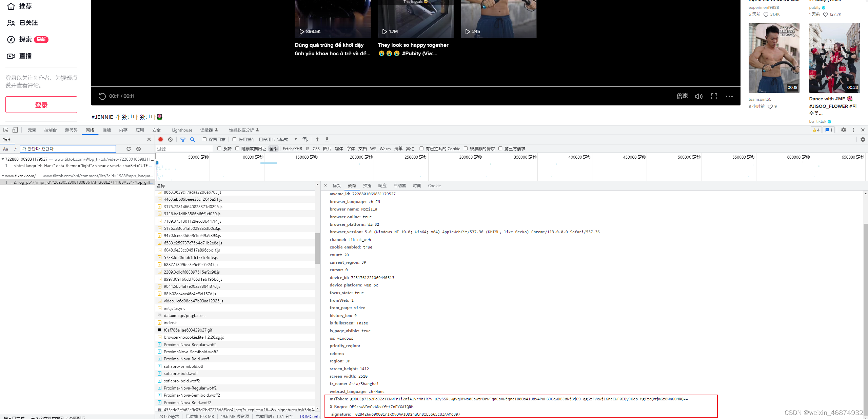Toggle the network filter funnel icon
This screenshot has width=868, height=419.
click(x=183, y=139)
